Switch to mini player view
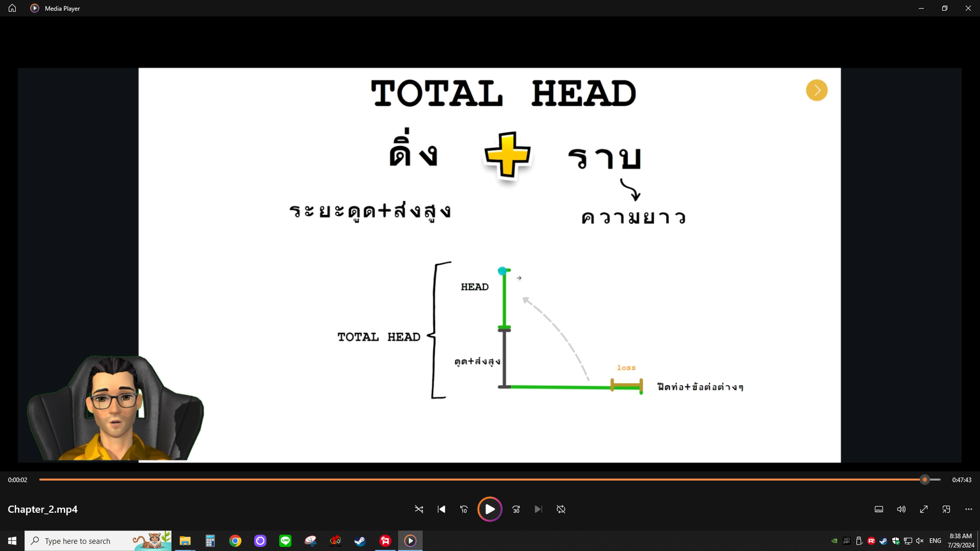980x551 pixels. coord(946,510)
